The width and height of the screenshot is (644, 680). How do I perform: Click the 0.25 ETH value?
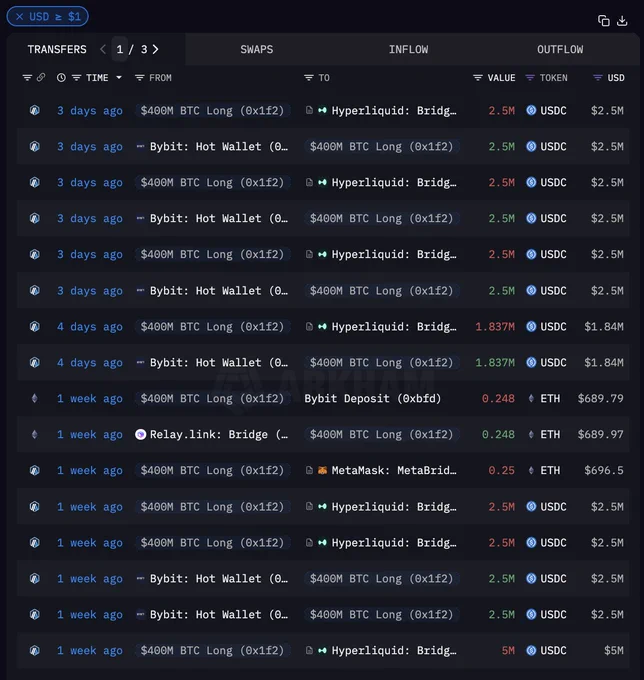pyautogui.click(x=501, y=471)
